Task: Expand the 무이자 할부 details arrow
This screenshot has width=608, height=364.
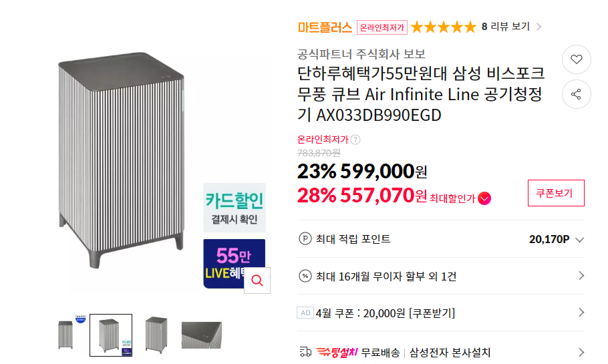Action: [581, 276]
